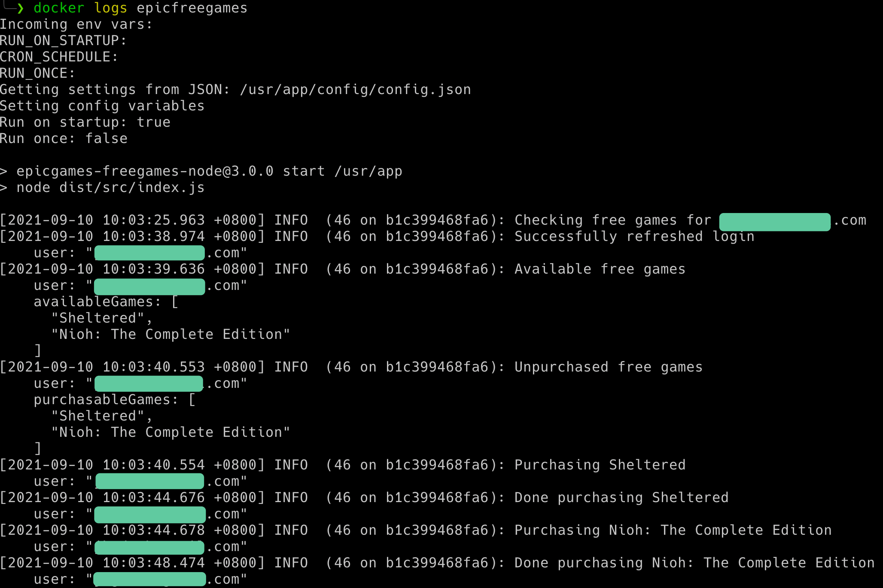Click the 'node dist/src/index.js' line

point(110,188)
